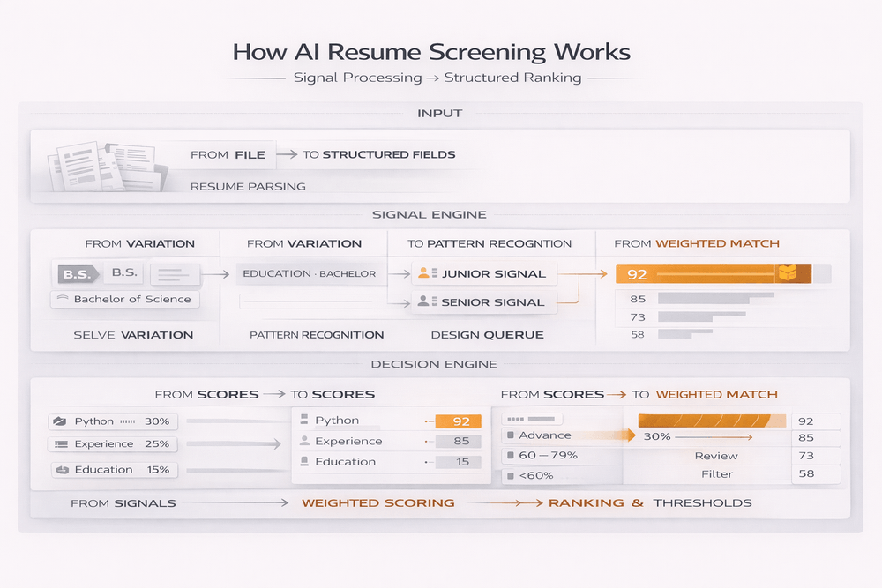Click the orange box icon on the 92 bar
Screen dimensions: 882x588
[x=785, y=273]
